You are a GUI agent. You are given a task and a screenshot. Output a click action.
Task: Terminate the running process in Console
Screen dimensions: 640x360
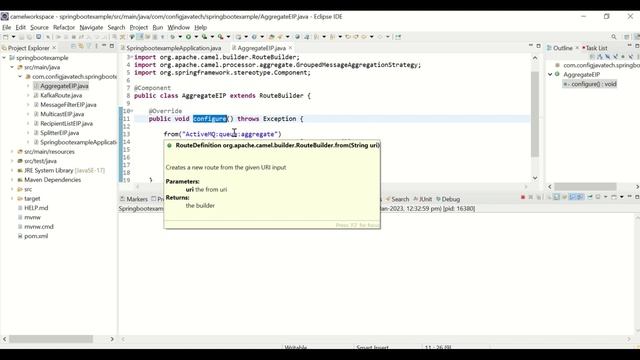(x=522, y=197)
